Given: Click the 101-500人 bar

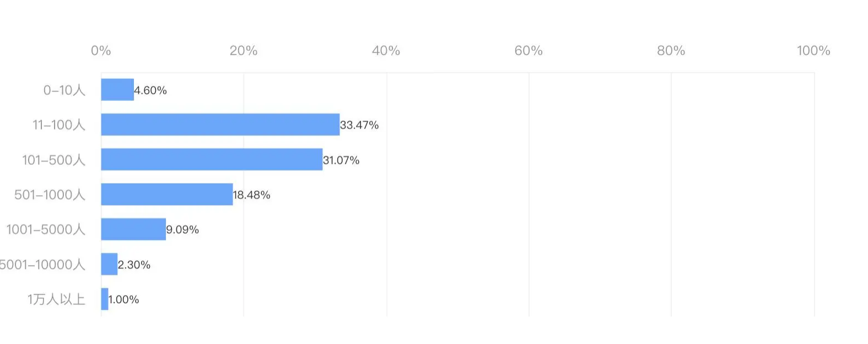Looking at the screenshot, I should point(212,159).
